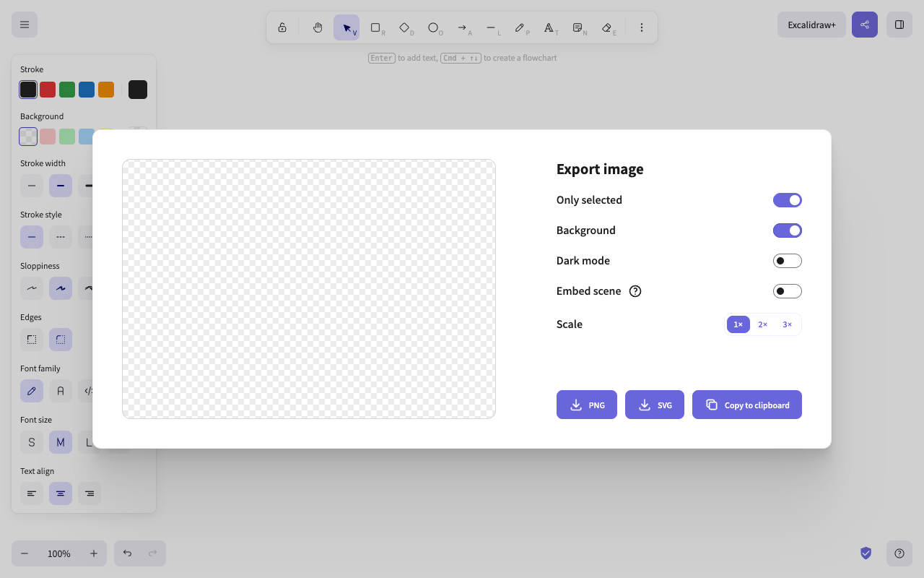Undo the last action
Screen dimensions: 924x578
pyautogui.click(x=127, y=553)
